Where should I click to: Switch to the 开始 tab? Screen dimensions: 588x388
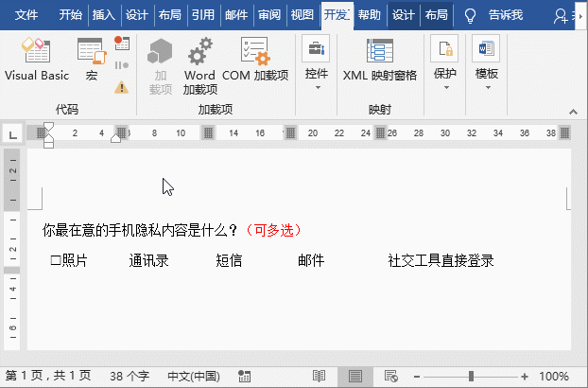click(70, 15)
